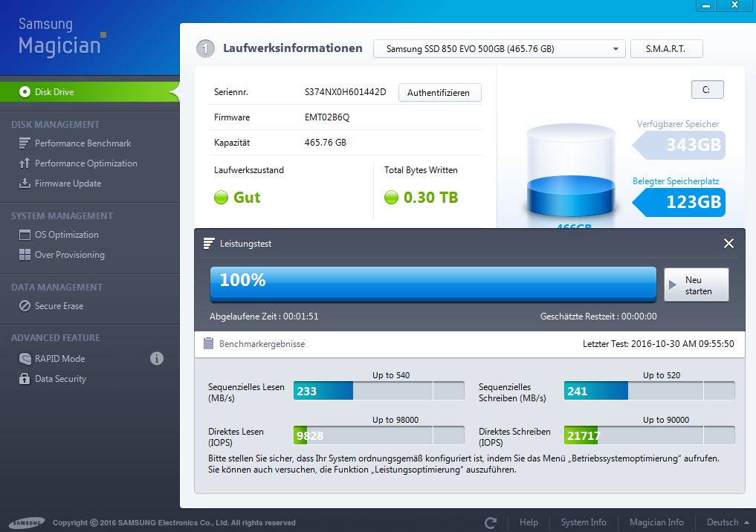Screen dimensions: 756x532
Task: Click the Benchmarkergebnisse clipboard icon
Action: (x=208, y=343)
